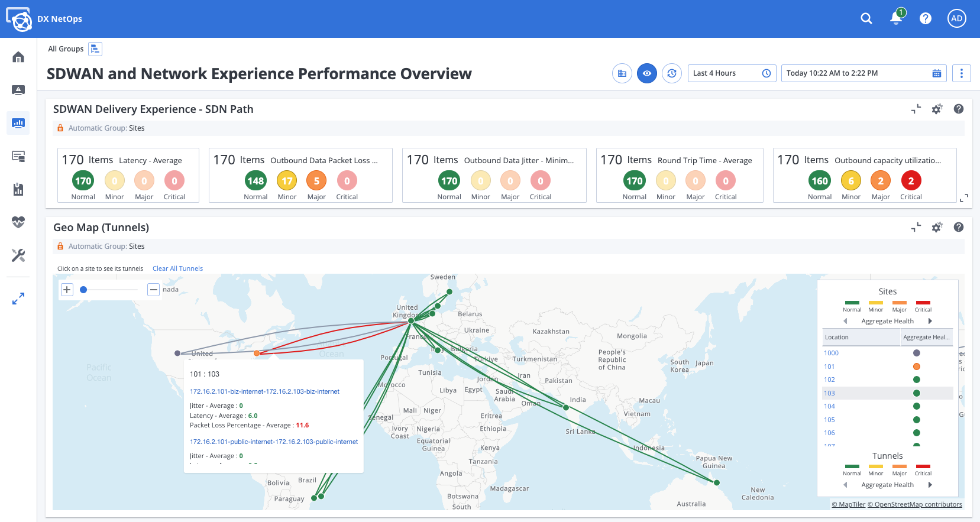
Task: Open the dashboards item in sidebar
Action: [x=18, y=124]
